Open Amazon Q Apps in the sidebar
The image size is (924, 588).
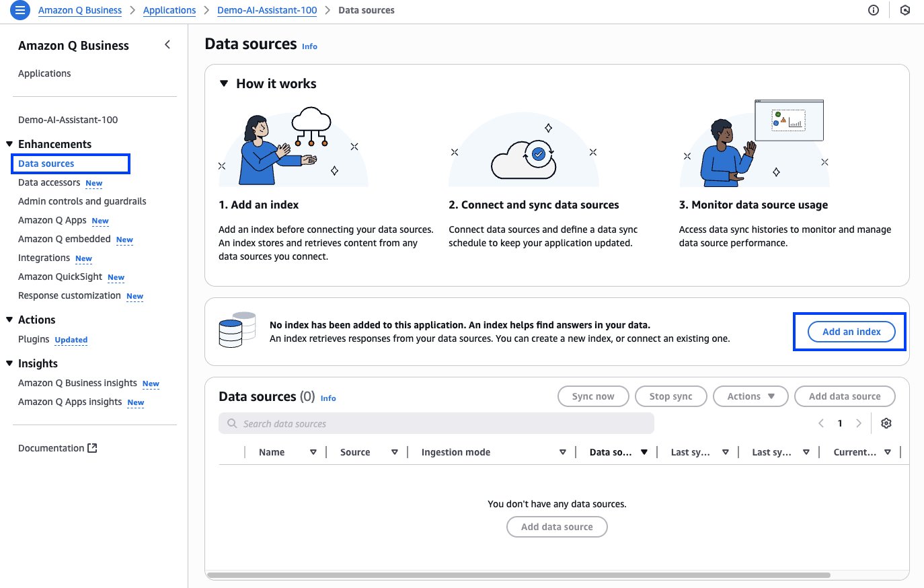(52, 220)
